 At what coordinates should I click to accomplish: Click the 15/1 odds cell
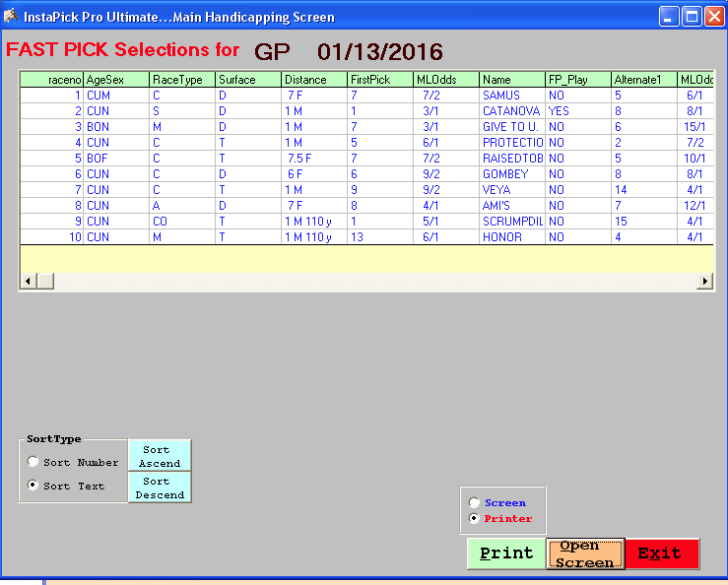[695, 127]
